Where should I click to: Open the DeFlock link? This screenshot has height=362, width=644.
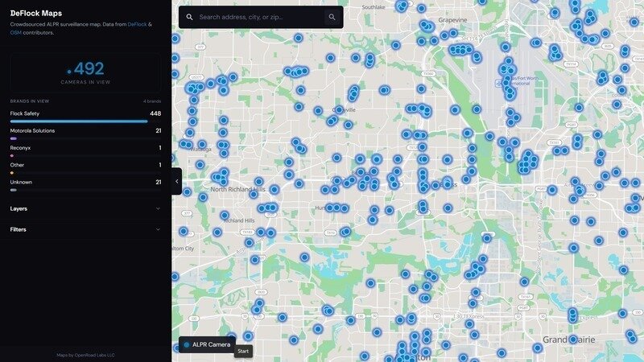coord(137,24)
